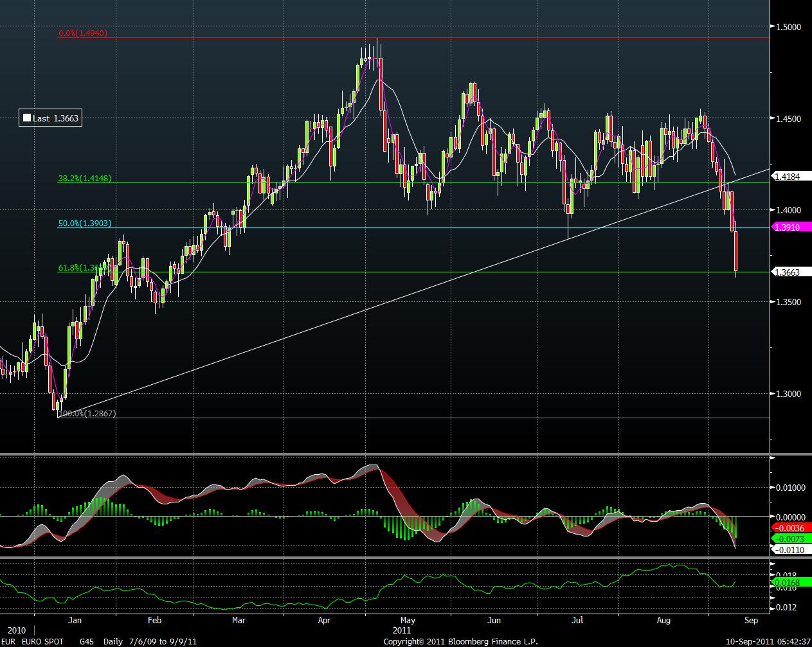Click the divider between price chart and MACD
This screenshot has height=647, width=812.
tap(386, 455)
